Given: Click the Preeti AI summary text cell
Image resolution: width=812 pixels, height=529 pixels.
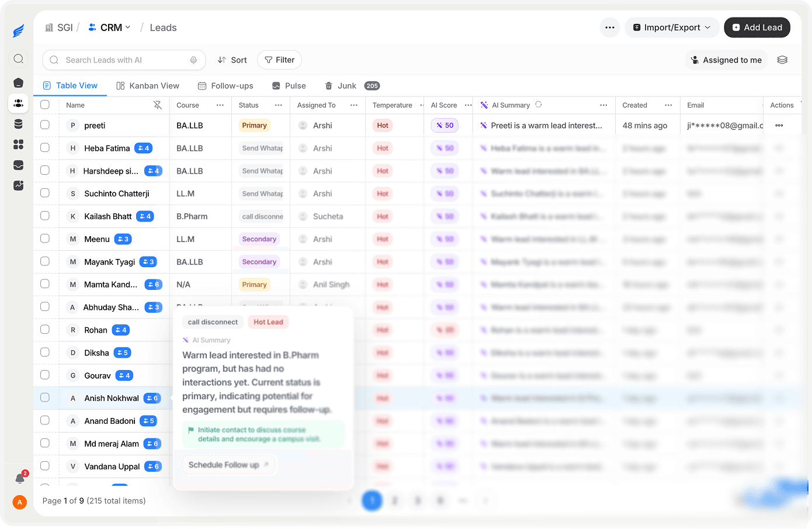Looking at the screenshot, I should tap(546, 125).
